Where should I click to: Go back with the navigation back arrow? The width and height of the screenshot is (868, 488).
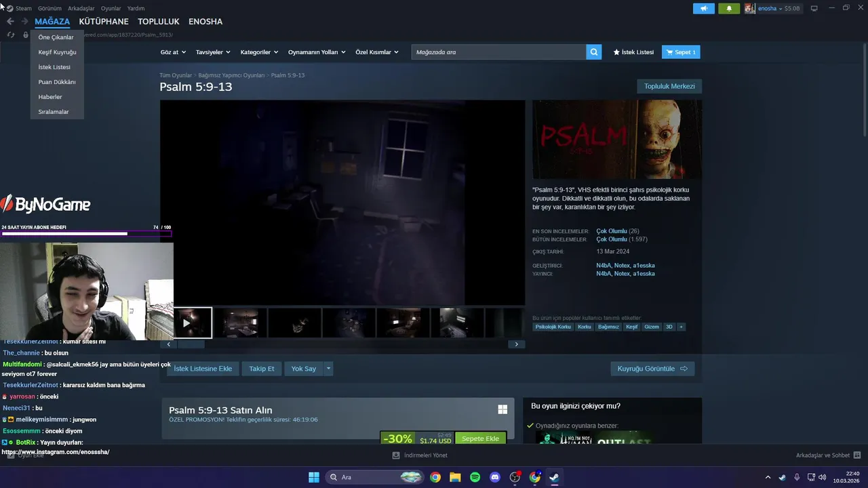tap(10, 22)
